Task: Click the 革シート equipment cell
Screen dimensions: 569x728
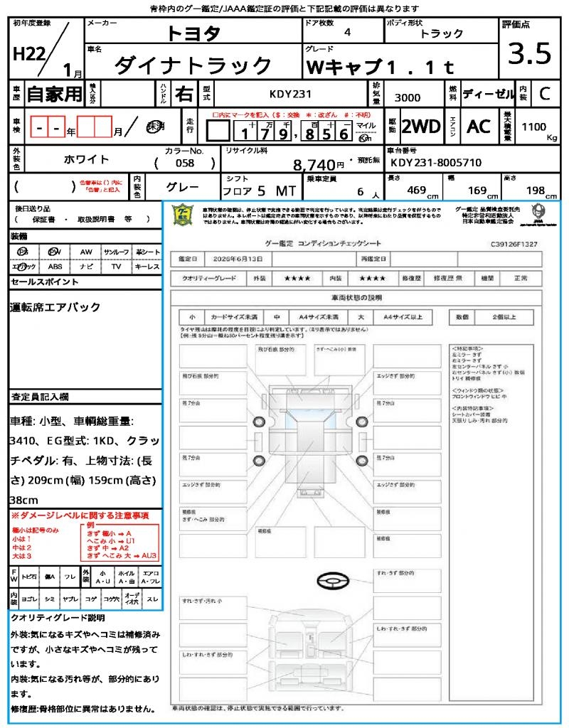Action: (147, 252)
